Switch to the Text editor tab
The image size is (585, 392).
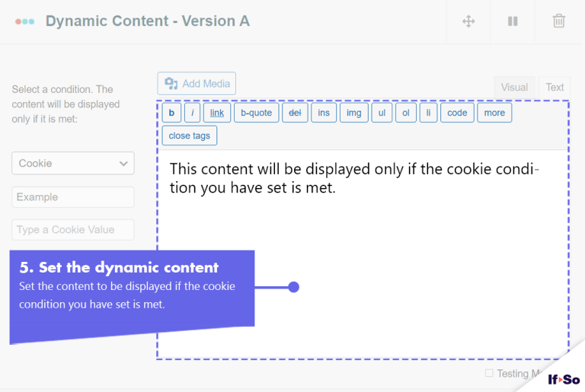[555, 88]
